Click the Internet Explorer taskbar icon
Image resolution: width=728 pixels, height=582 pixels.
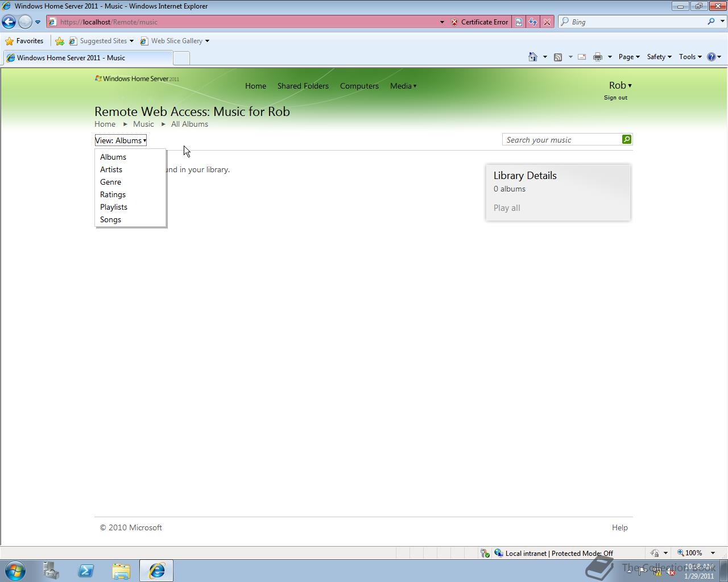pos(156,571)
